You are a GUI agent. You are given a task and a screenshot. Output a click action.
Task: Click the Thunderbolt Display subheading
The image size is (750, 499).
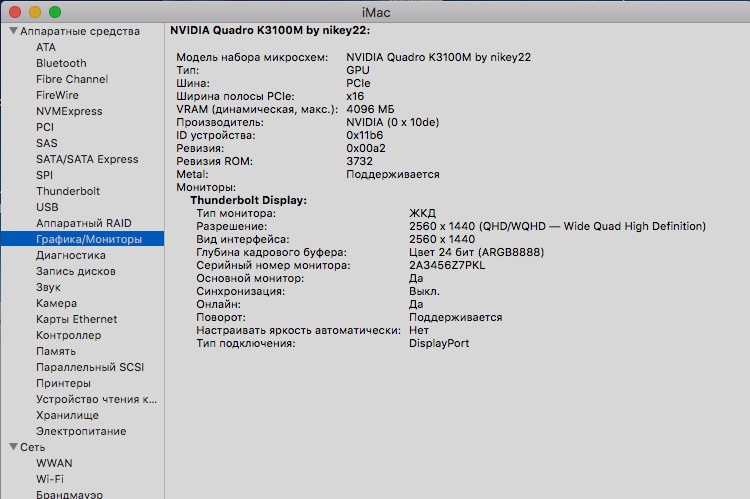[249, 200]
